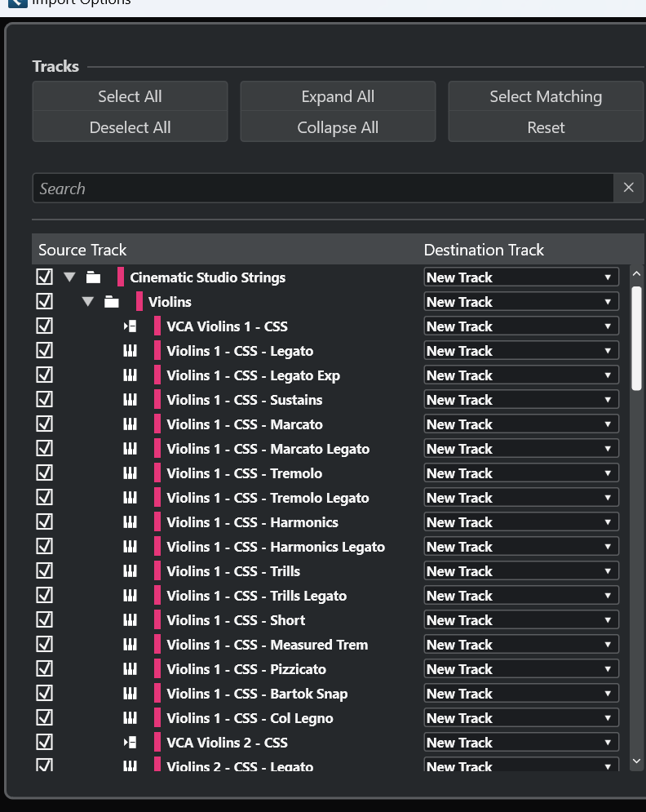Toggle checkbox for Violins 1 - CSS - Trills
This screenshot has width=646, height=812.
tap(45, 570)
